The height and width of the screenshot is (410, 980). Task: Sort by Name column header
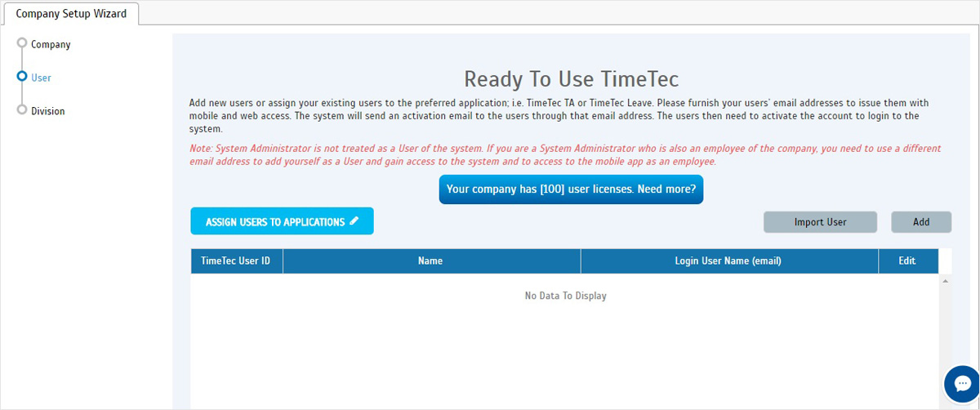coord(431,261)
